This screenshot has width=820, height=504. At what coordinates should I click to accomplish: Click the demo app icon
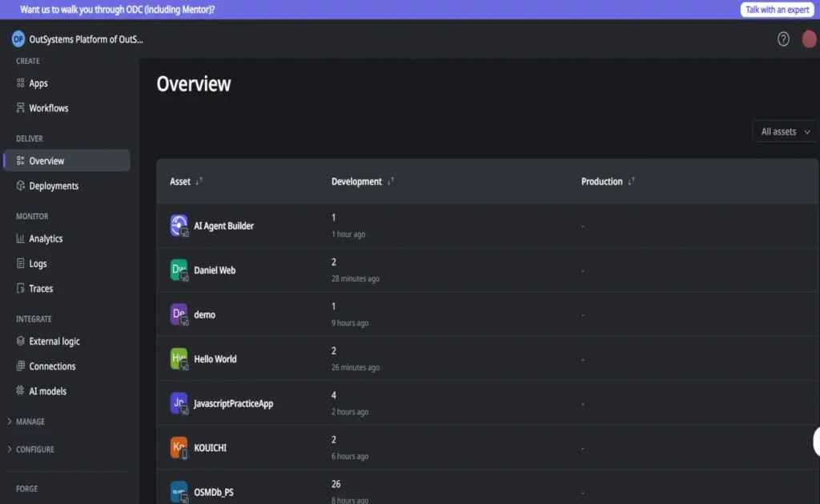point(179,314)
